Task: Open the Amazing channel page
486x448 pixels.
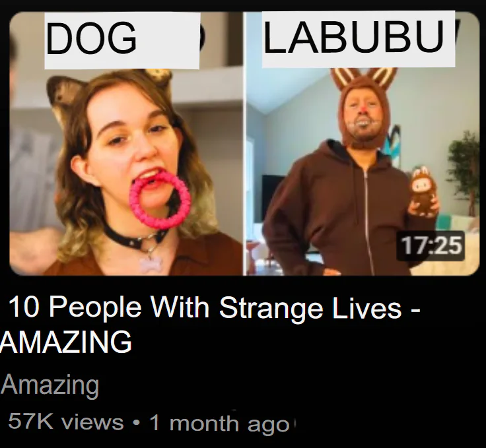Action: [50, 385]
